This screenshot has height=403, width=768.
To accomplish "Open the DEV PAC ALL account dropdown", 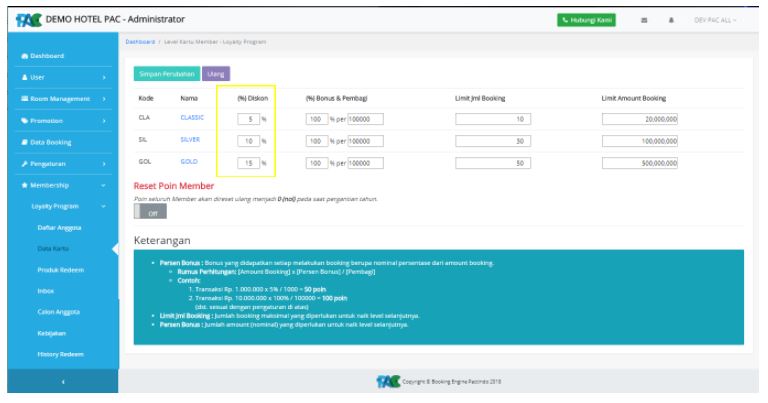I will coord(715,20).
